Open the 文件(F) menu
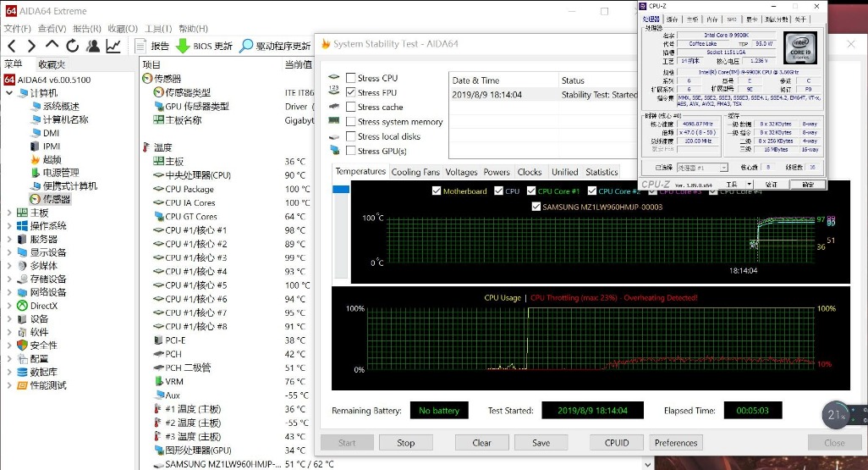Viewport: 868px width, 470px height. (x=18, y=28)
